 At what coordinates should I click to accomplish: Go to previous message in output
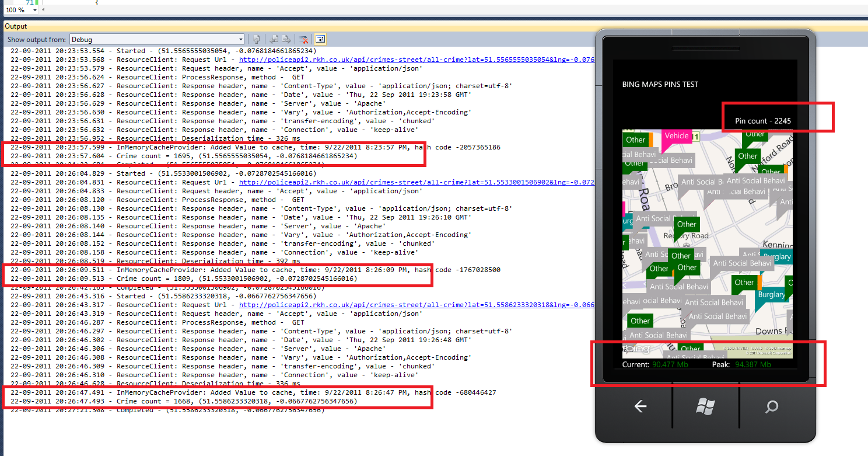click(274, 39)
